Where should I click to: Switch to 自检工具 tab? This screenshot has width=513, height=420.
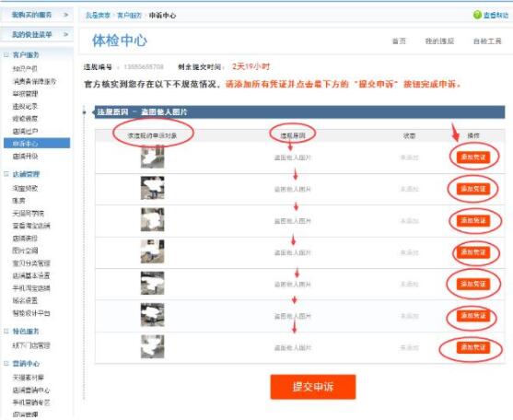(x=487, y=41)
